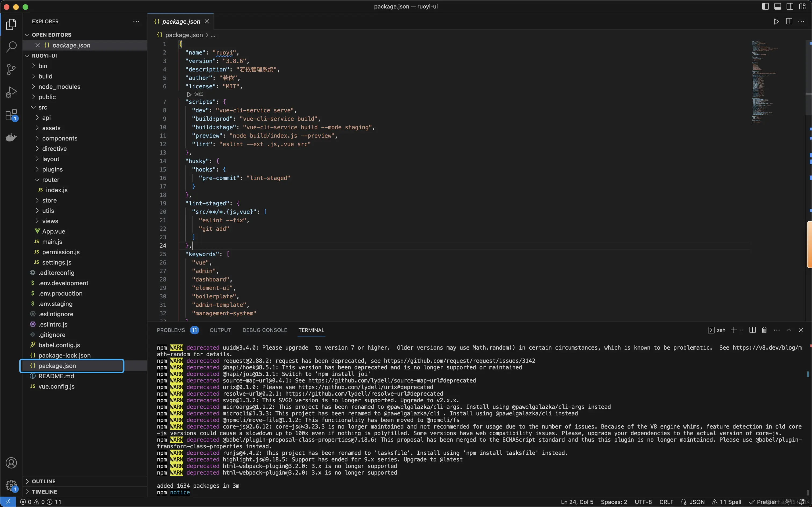Image resolution: width=812 pixels, height=507 pixels.
Task: Expand the OUTLINE section
Action: click(44, 481)
